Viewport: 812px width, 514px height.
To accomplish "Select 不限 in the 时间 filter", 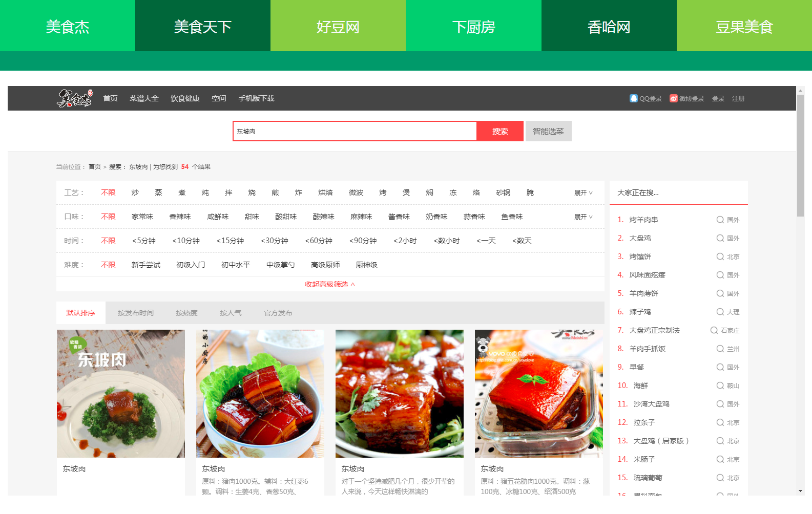I will tap(108, 241).
